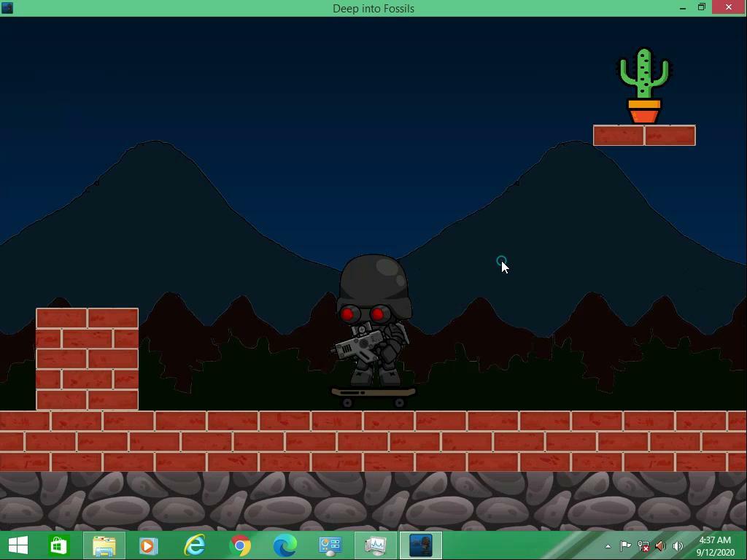Click the skateboard under the soldier
The image size is (747, 560).
point(373,395)
